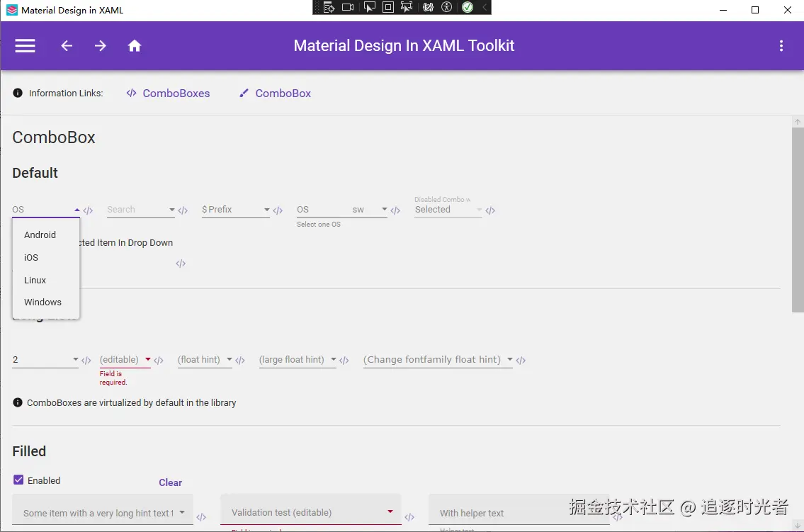
Task: View XAML code for Validation test combo
Action: (409, 517)
